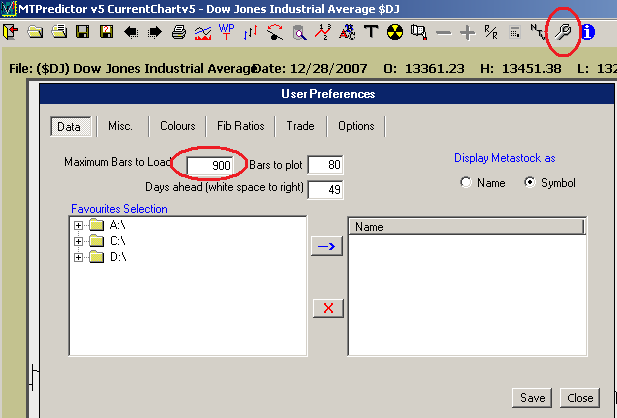Go forward with the right arrow icon
Screen dimensions: 617x418
pyautogui.click(x=155, y=32)
